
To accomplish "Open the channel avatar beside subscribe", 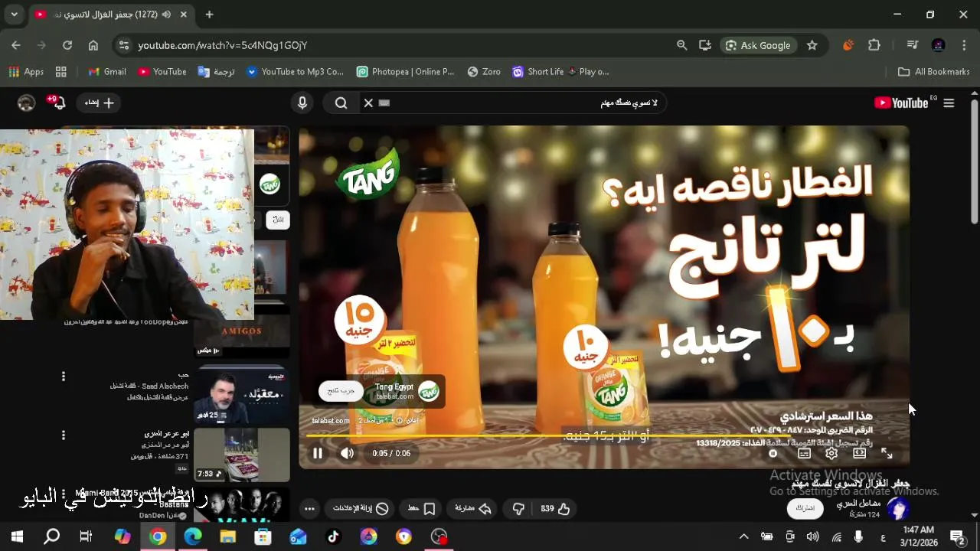I will click(897, 508).
